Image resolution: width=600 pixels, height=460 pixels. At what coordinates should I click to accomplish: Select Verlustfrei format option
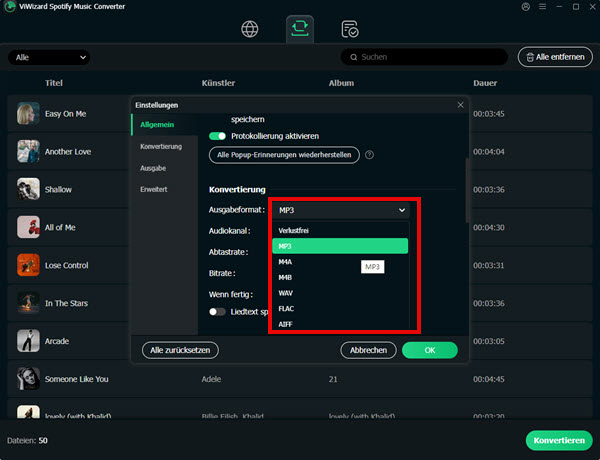tap(340, 230)
